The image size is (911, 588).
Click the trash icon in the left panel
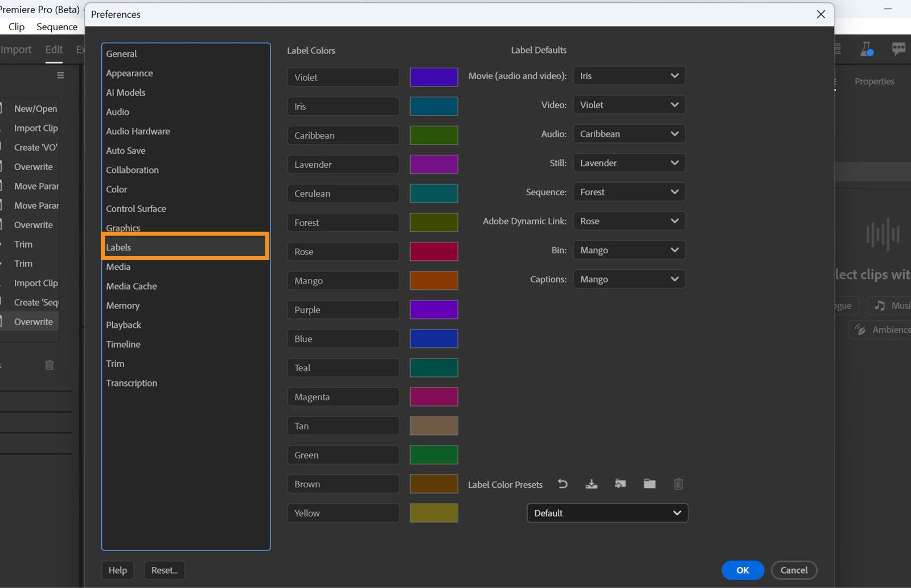pyautogui.click(x=50, y=365)
